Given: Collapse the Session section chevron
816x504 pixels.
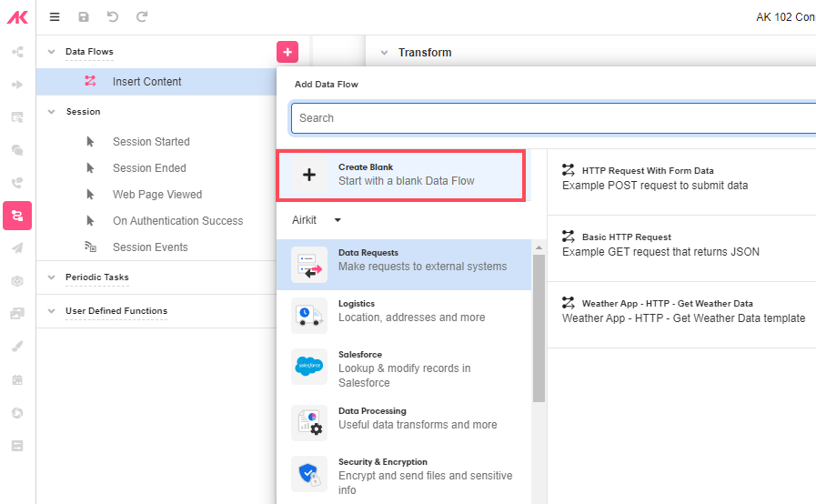Looking at the screenshot, I should coord(51,111).
